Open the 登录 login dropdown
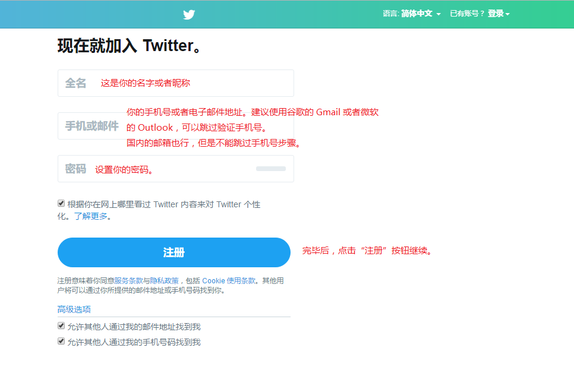Viewport: 574px width, 392px height. pyautogui.click(x=499, y=14)
